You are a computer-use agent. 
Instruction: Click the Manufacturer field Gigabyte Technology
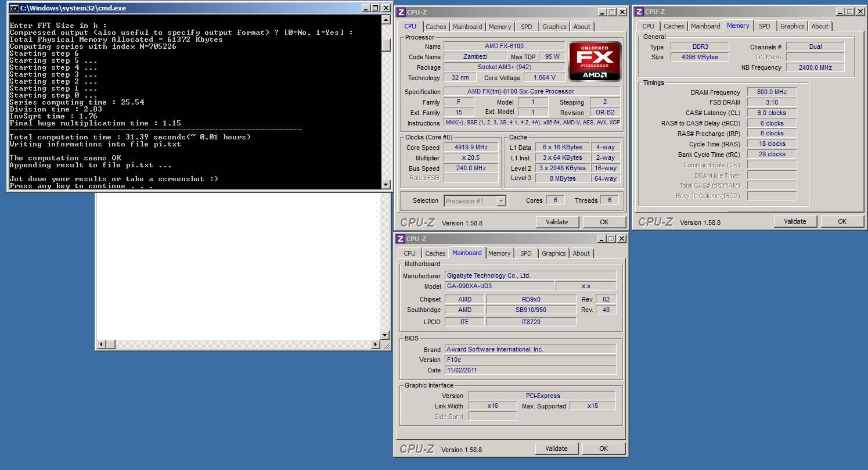point(530,275)
